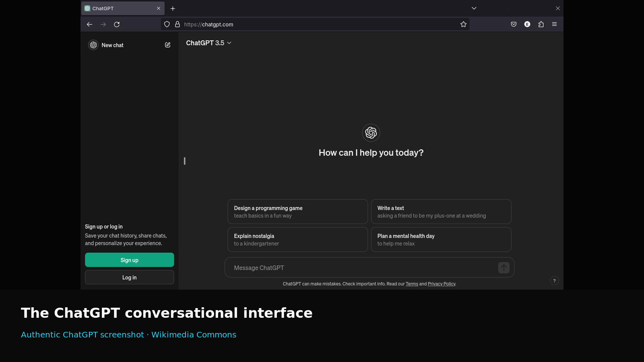This screenshot has height=362, width=644.
Task: Click the How can I help you today heading
Action: tap(371, 153)
